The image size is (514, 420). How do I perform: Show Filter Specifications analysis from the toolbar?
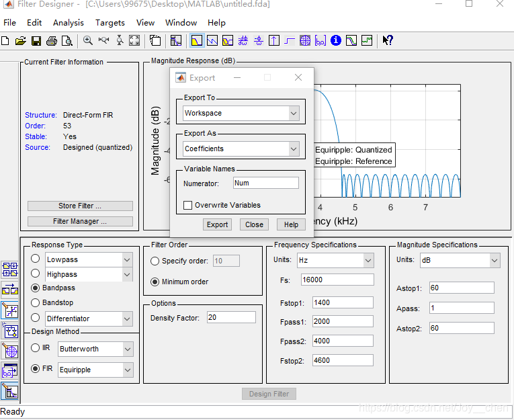(176, 40)
